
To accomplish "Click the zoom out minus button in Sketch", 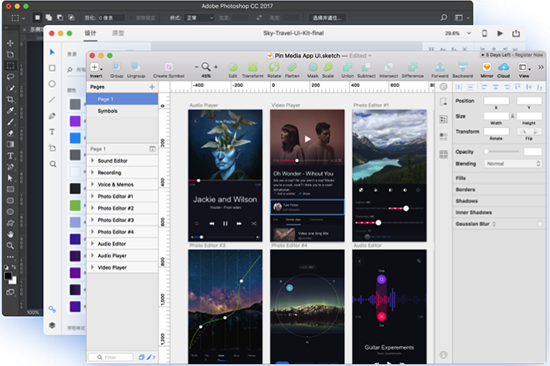I will click(196, 67).
